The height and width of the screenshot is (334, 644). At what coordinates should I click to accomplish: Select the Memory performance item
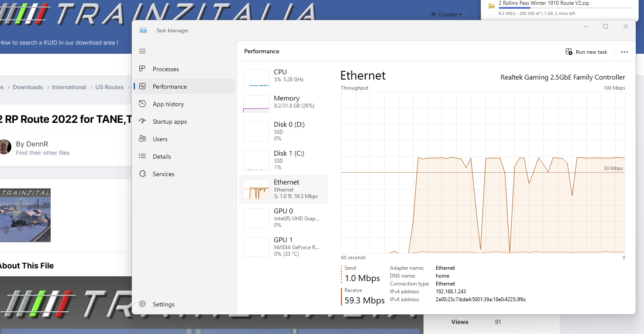click(x=283, y=104)
